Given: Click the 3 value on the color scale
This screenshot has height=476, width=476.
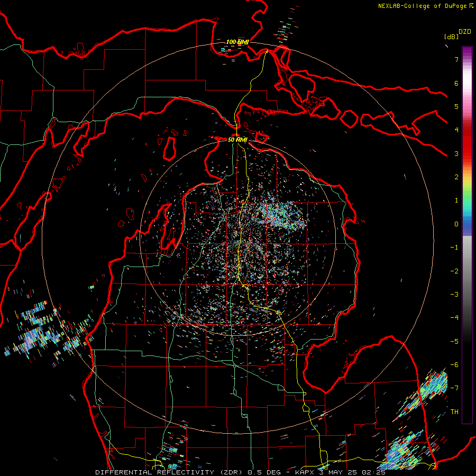Looking at the screenshot, I should tap(456, 153).
